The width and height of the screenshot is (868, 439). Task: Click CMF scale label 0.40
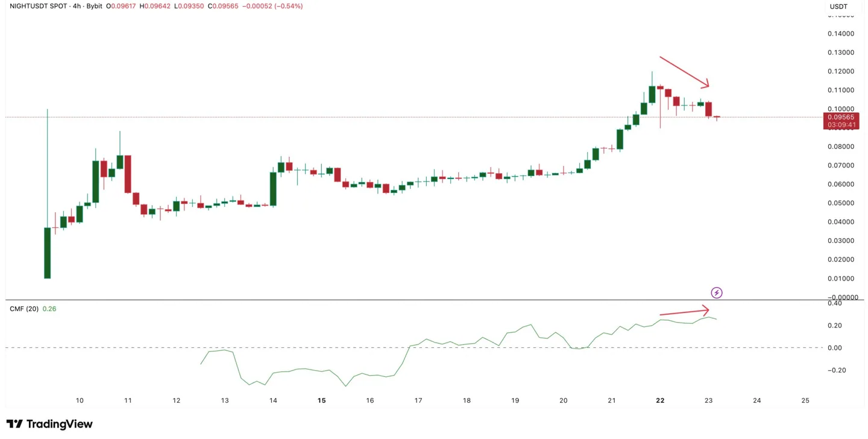[x=835, y=303]
